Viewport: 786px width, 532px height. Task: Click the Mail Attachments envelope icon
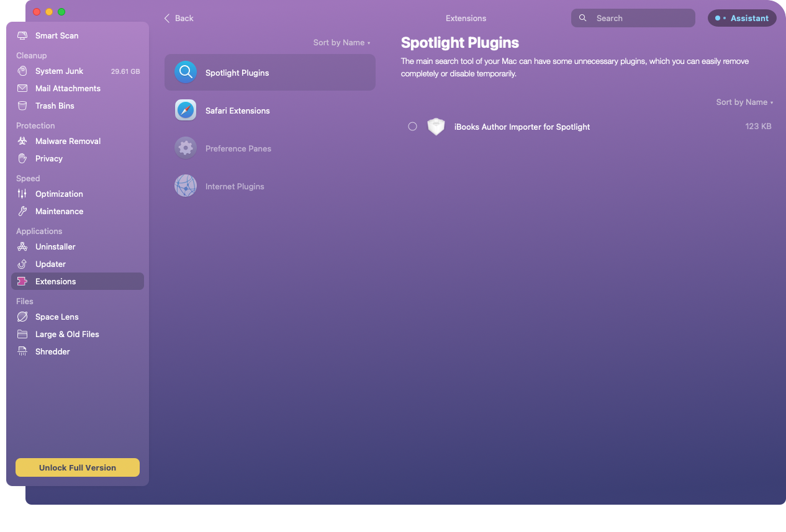22,88
